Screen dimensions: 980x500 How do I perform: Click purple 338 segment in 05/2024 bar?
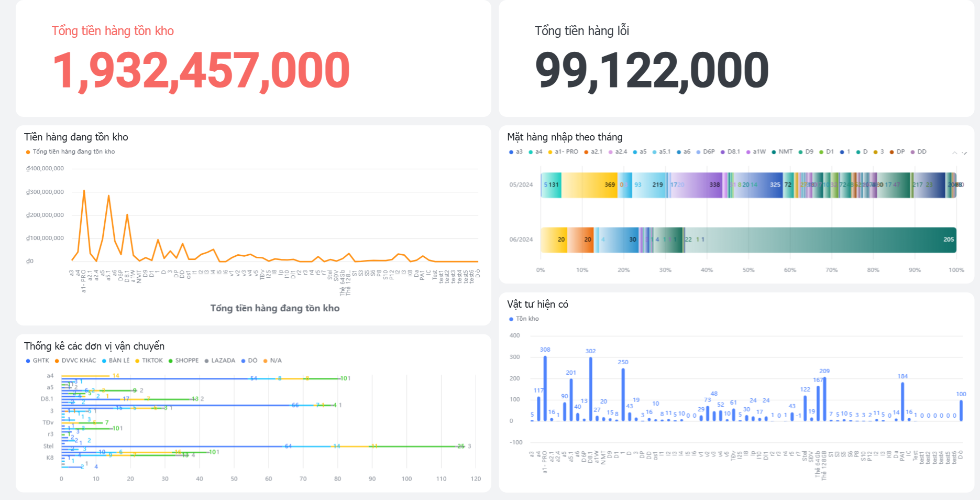(696, 185)
